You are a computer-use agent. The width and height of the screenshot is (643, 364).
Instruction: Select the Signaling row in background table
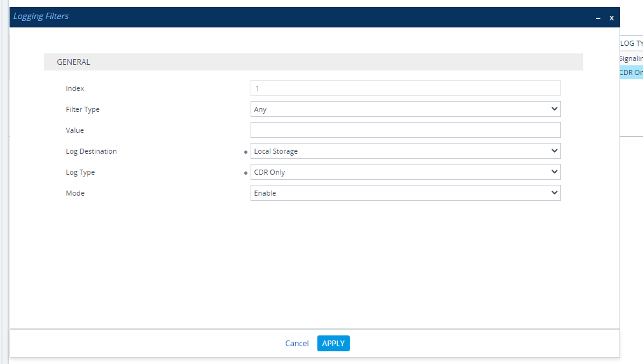631,58
